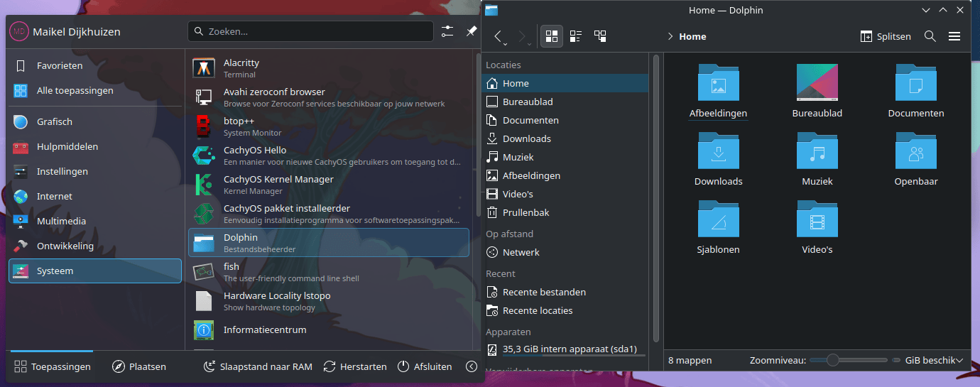Launch Avahi zeroconf browser entry

point(328,97)
